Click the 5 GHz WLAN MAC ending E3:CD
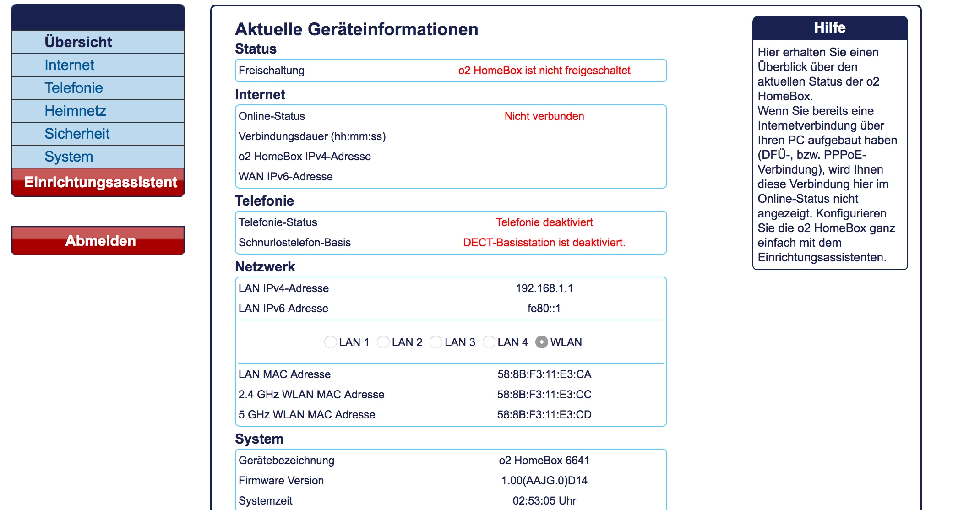 544,415
